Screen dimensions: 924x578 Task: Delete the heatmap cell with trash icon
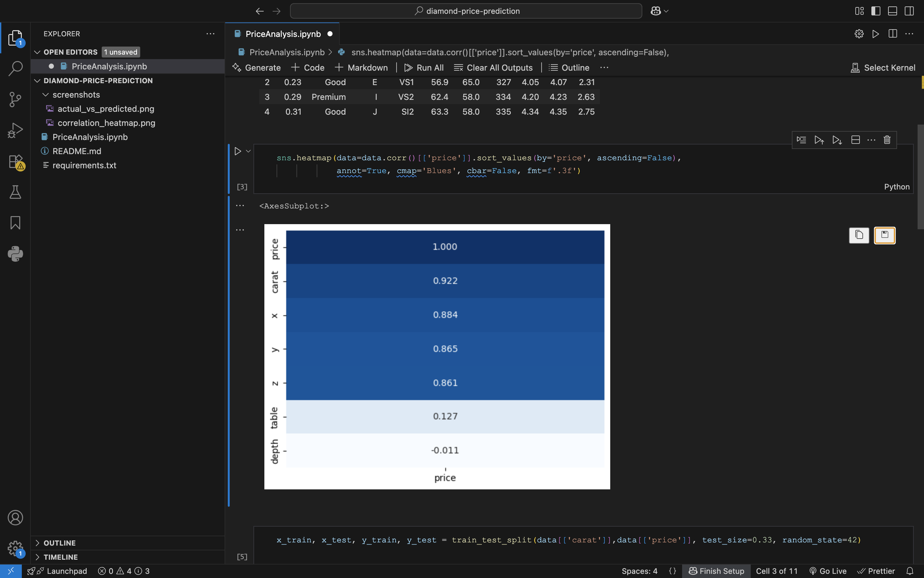(x=887, y=140)
